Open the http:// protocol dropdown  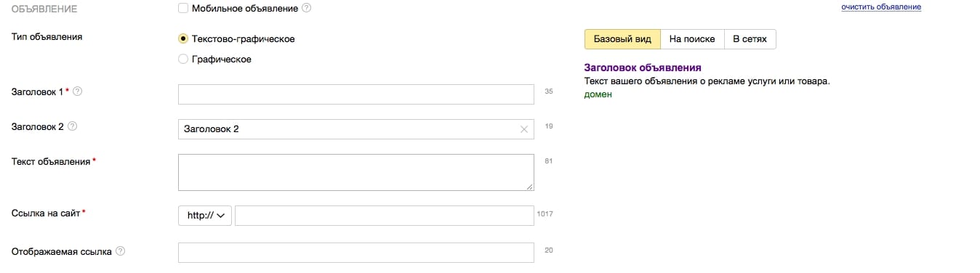point(205,216)
